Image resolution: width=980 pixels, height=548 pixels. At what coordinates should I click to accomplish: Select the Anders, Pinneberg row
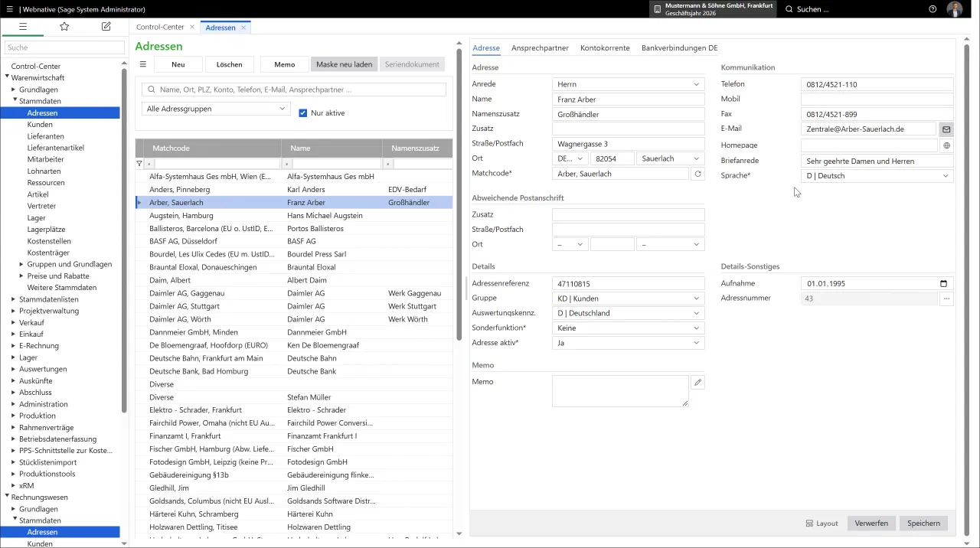pyautogui.click(x=294, y=189)
